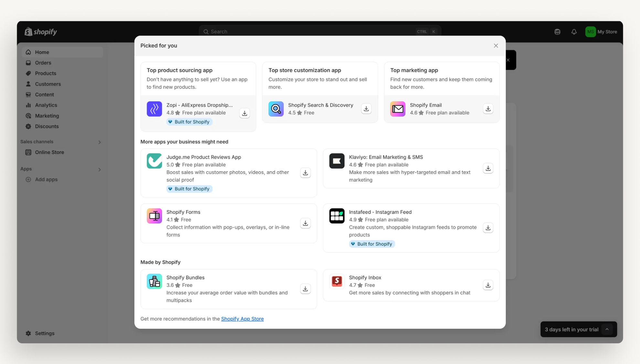Expand the Sales channels section
This screenshot has width=640, height=364.
point(100,142)
